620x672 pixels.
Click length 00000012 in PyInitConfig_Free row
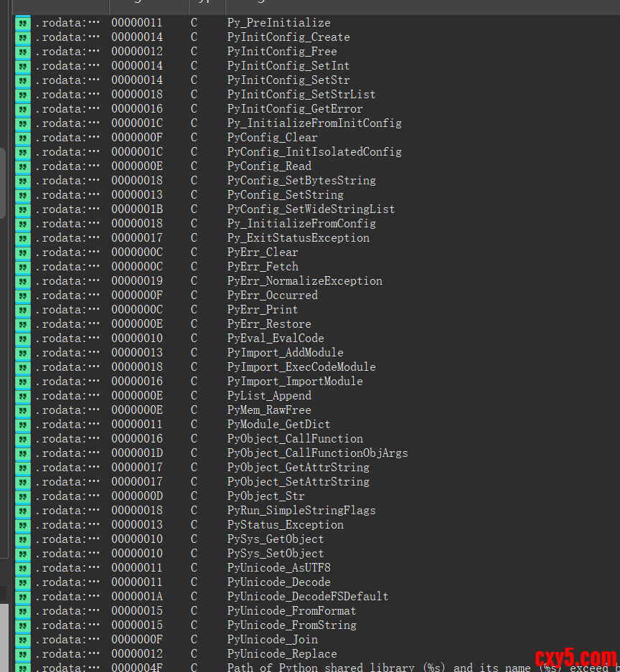(137, 52)
